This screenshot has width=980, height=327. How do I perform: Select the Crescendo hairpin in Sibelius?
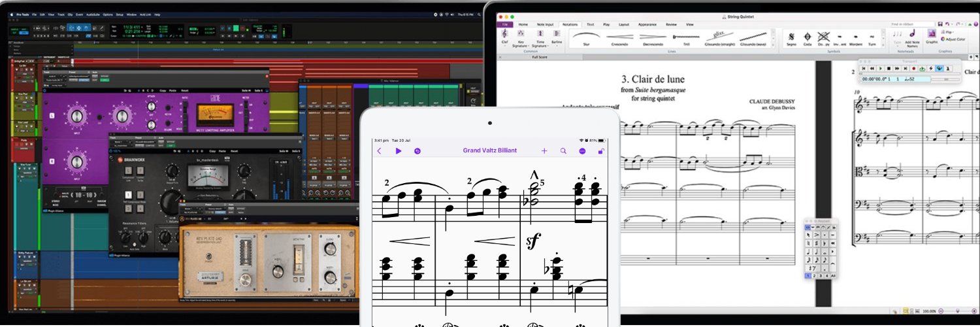(x=619, y=38)
